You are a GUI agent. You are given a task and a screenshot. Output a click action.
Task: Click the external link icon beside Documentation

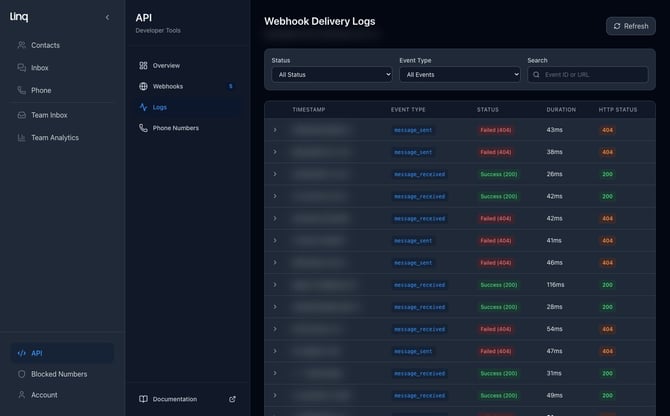(x=233, y=399)
